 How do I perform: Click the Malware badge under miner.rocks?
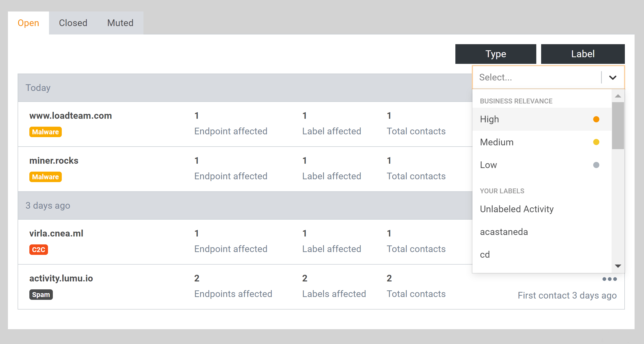[45, 177]
